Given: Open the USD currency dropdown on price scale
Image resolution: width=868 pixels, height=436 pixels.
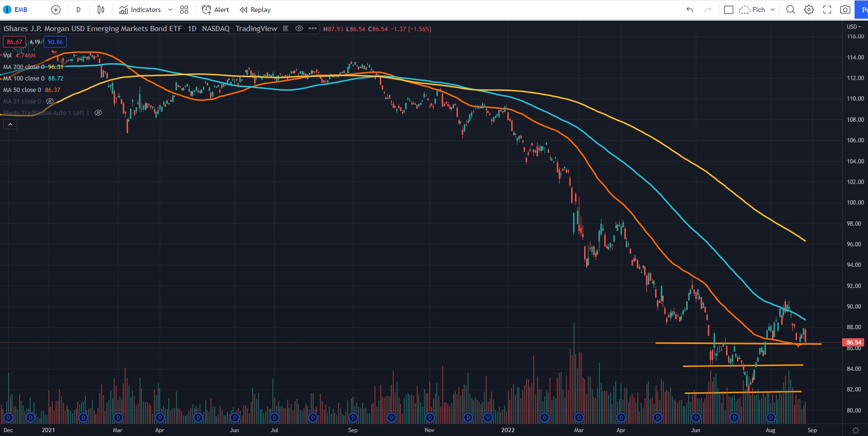Looking at the screenshot, I should tap(854, 27).
